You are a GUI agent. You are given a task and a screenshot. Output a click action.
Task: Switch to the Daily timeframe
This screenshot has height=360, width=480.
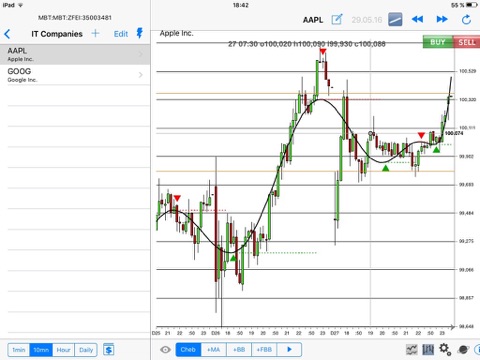86,350
